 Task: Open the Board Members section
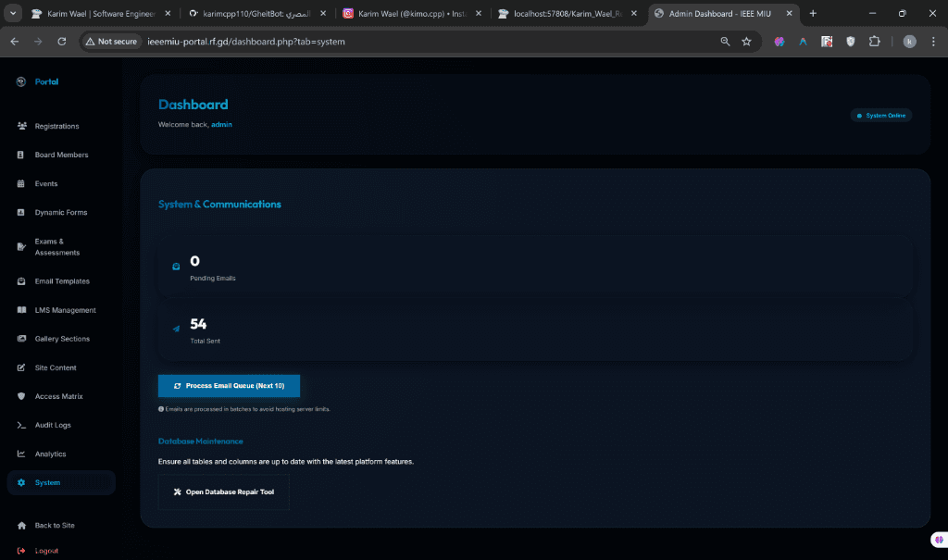coord(61,155)
